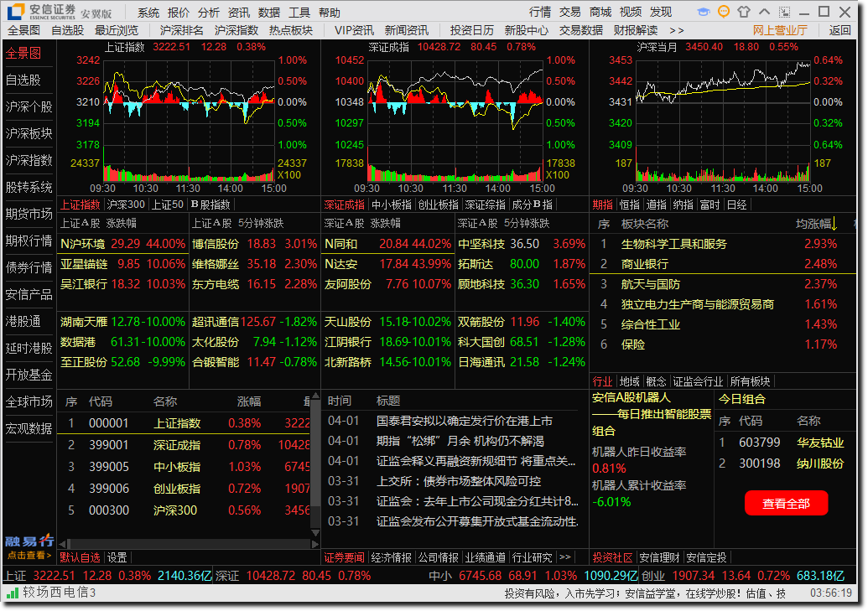868x611 pixels.
Task: Click 自选股 in the top toolbar
Action: point(68,30)
